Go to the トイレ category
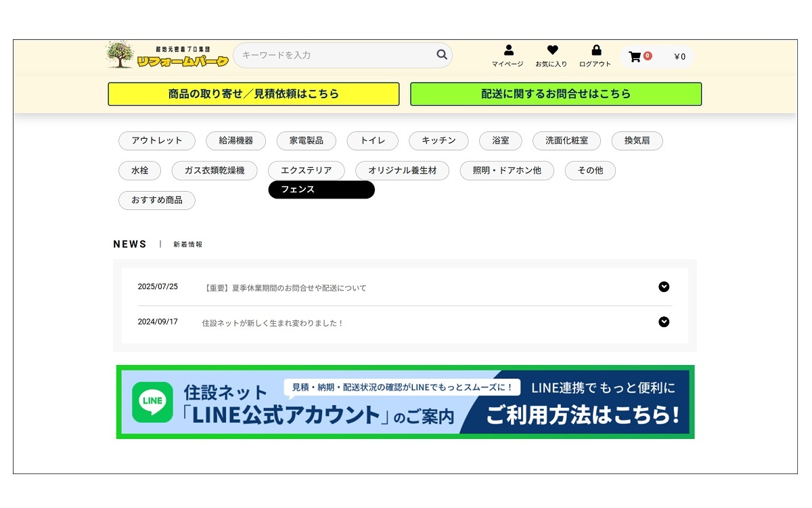The height and width of the screenshot is (508, 812). pyautogui.click(x=372, y=141)
